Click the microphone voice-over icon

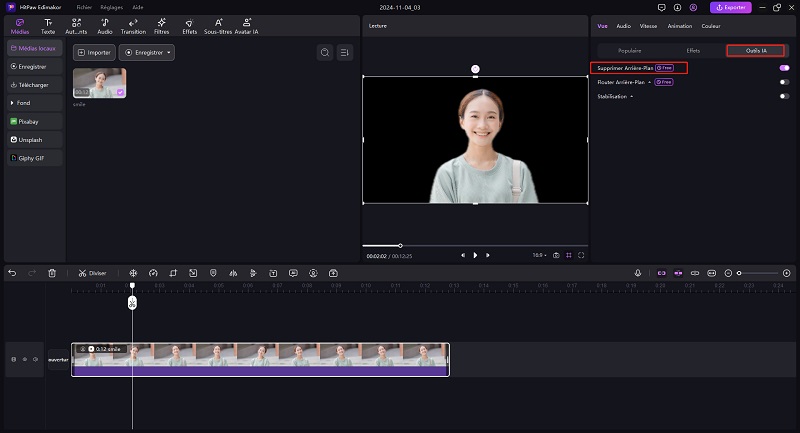click(638, 273)
